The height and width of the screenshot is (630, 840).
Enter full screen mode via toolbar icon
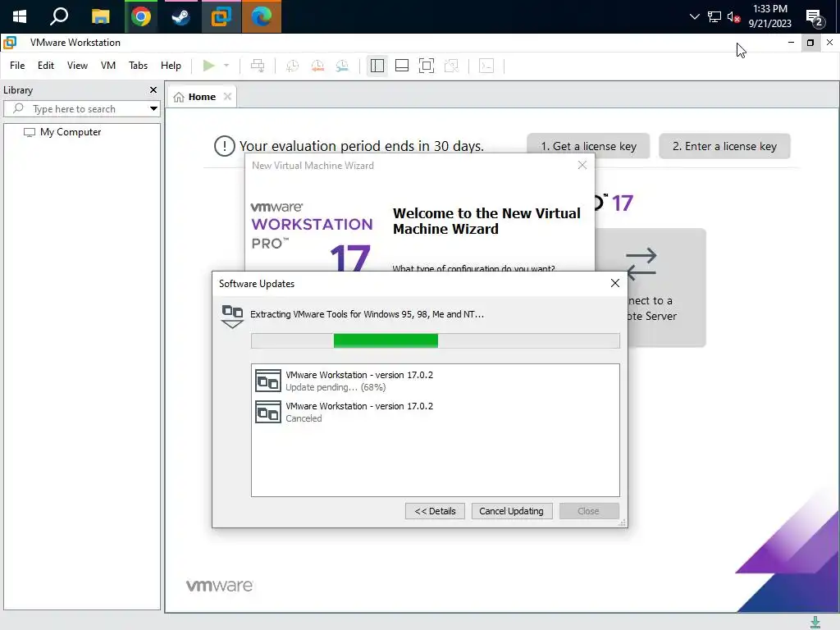pos(427,66)
